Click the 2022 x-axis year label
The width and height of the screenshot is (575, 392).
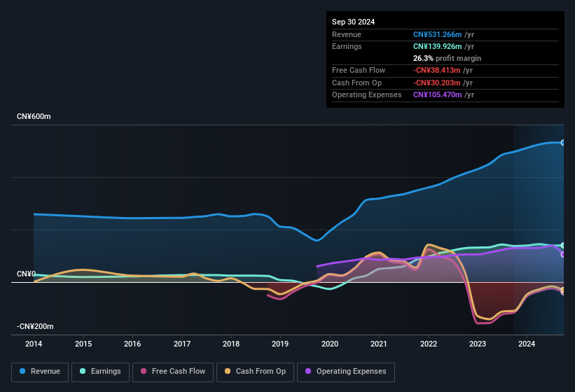[429, 344]
